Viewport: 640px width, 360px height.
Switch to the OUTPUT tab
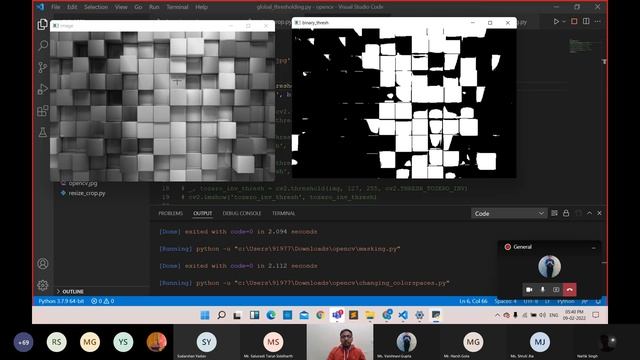click(202, 213)
